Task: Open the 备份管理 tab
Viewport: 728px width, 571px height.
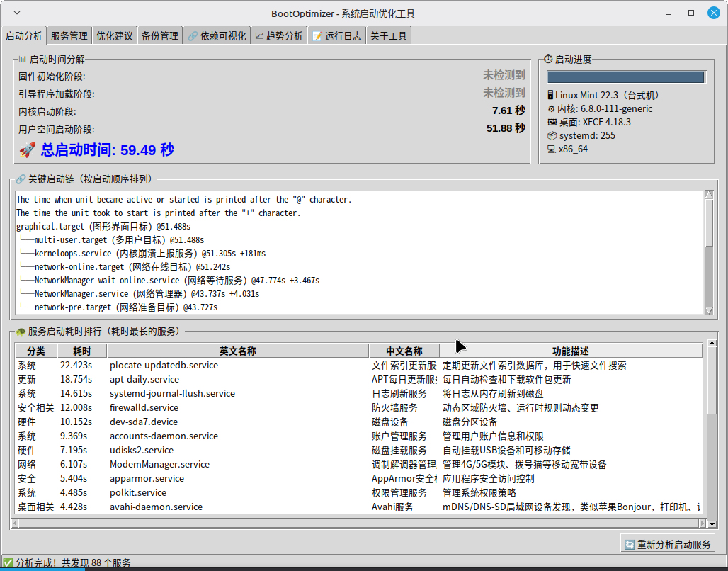Action: (160, 35)
